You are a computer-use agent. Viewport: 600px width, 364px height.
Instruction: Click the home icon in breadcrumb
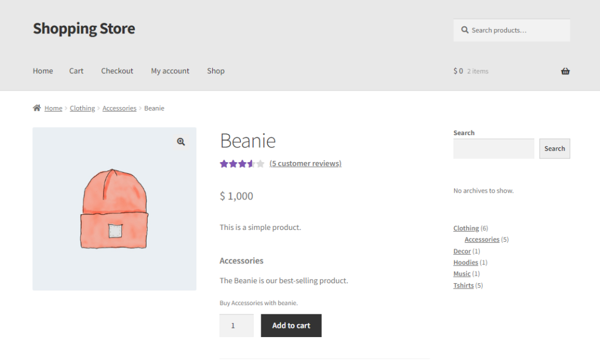[x=37, y=108]
